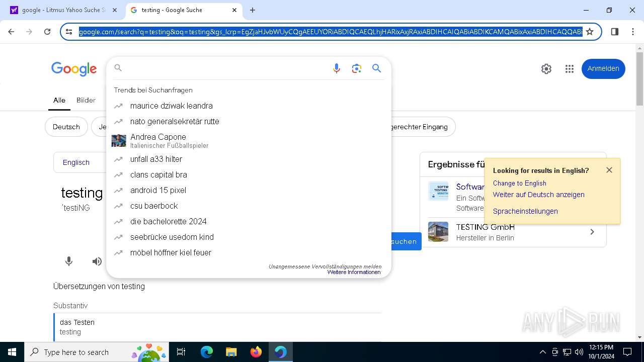
Task: Switch to testing Google Suche tab
Action: 183,10
